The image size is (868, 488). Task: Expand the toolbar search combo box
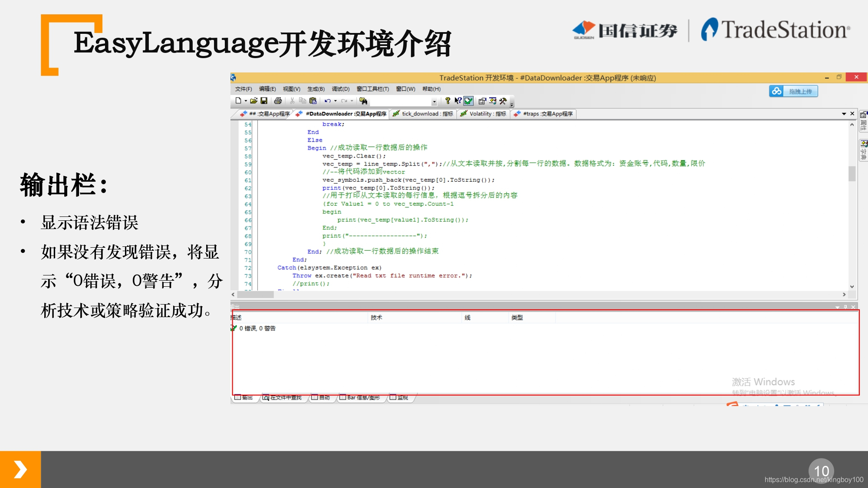pyautogui.click(x=434, y=102)
